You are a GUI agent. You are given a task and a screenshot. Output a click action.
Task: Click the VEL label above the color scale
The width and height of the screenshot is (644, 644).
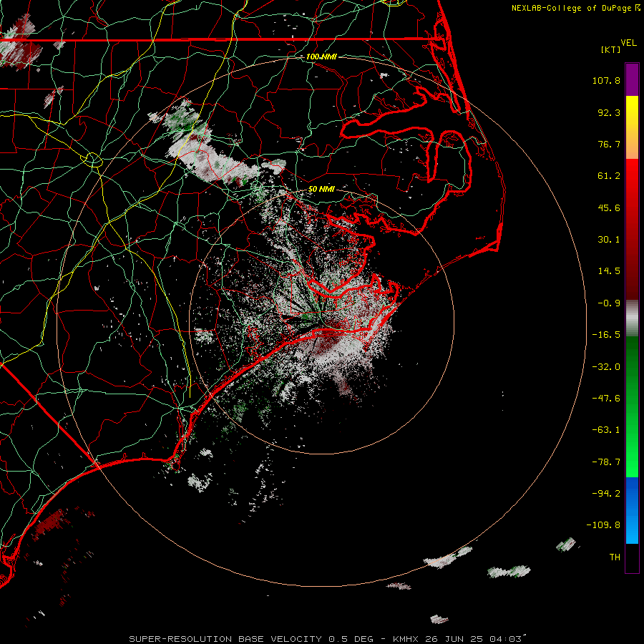628,43
